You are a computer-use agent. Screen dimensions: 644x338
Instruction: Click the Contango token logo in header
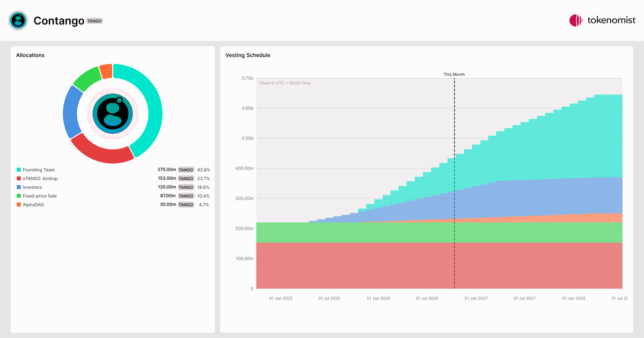[x=18, y=20]
